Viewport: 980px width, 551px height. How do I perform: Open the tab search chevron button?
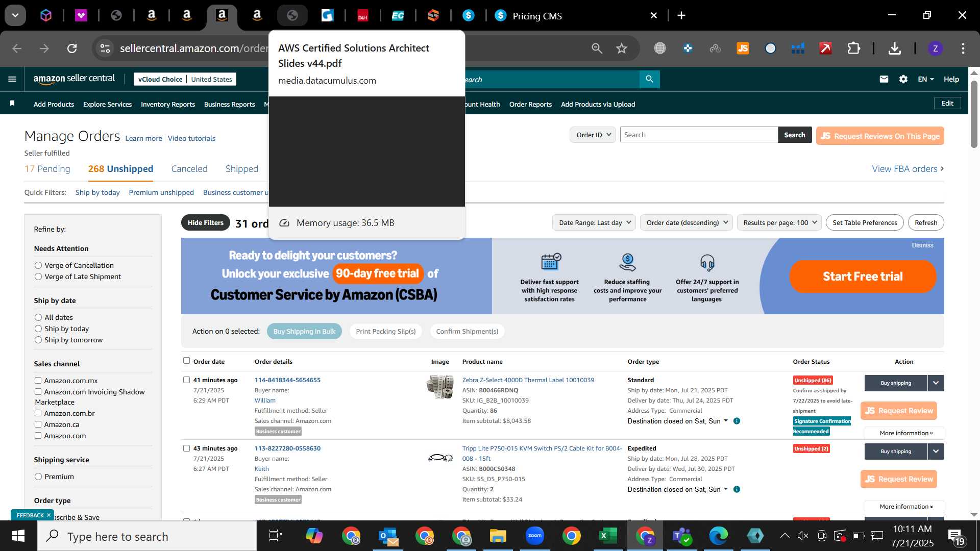point(15,15)
